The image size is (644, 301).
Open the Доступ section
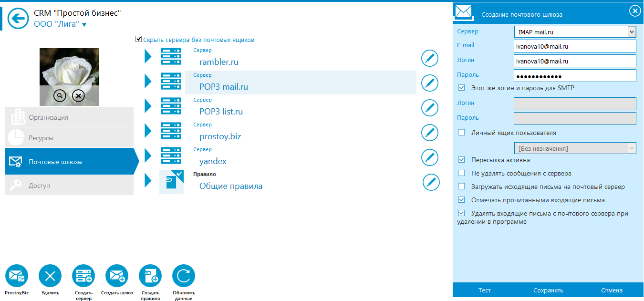69,185
